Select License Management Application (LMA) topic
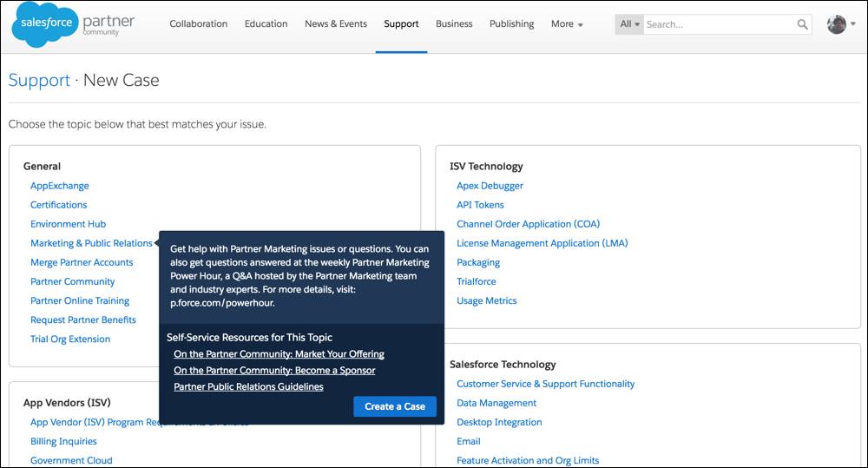The width and height of the screenshot is (868, 468). click(542, 243)
